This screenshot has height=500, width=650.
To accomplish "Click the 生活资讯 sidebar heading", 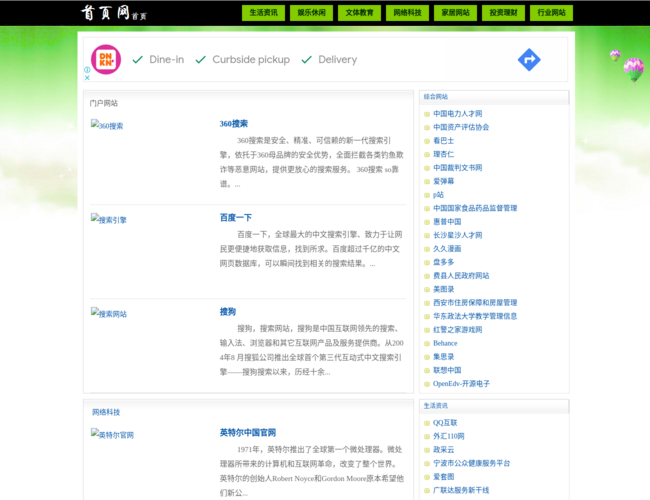I will (436, 406).
